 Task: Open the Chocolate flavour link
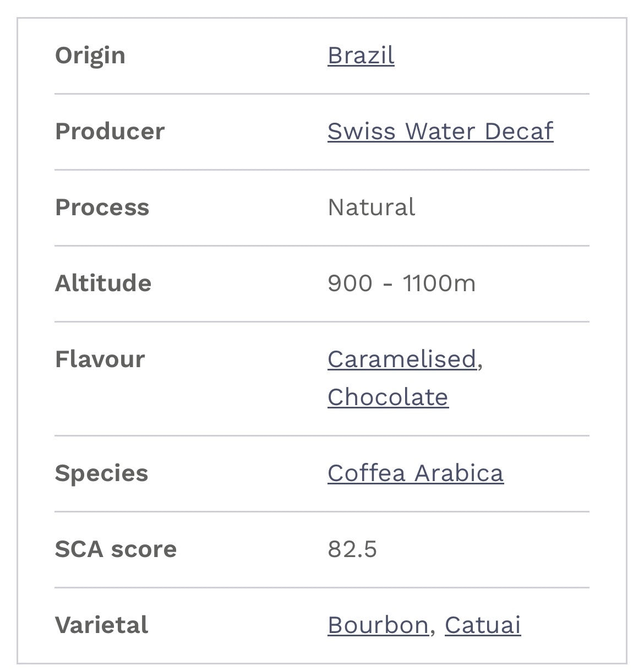388,397
